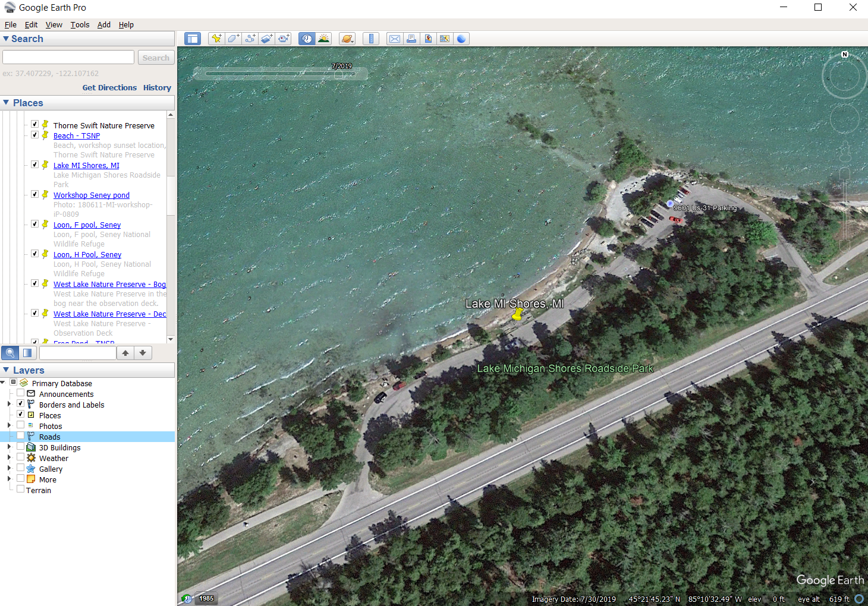Collapse the Places panel
868x606 pixels.
pos(6,103)
